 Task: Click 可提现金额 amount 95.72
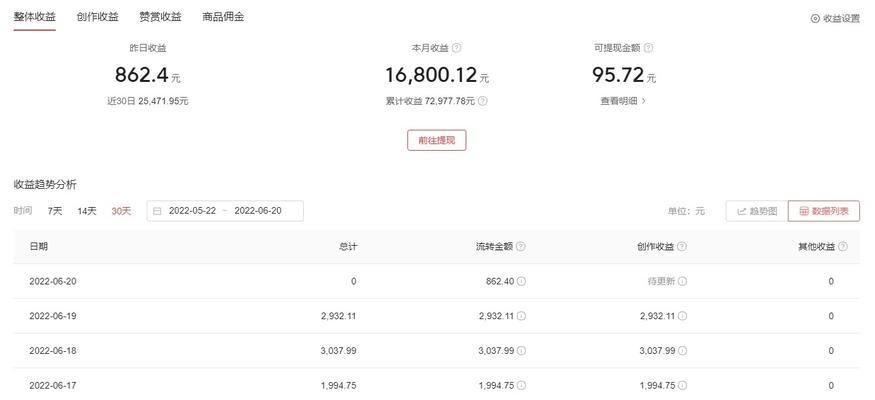coord(618,75)
